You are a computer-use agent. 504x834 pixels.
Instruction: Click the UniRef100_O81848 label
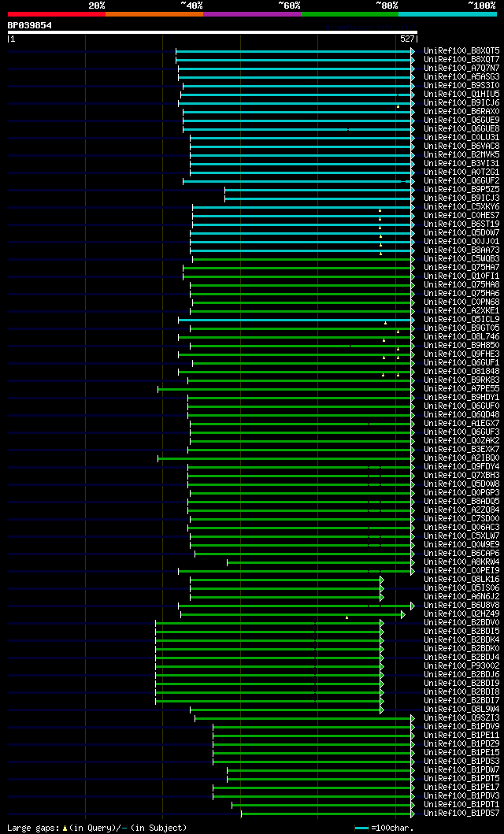pos(461,372)
